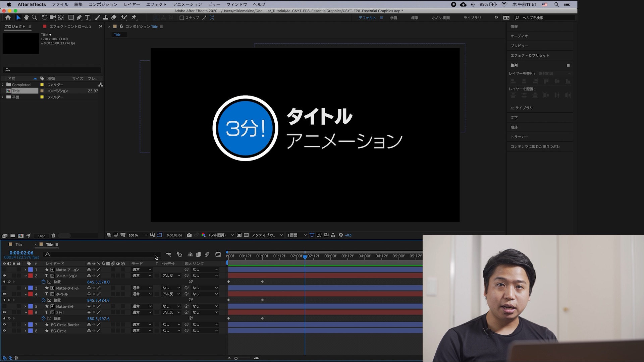Open the blend mode dropdown for BG-Circle-Border
The height and width of the screenshot is (362, 644).
pyautogui.click(x=141, y=324)
